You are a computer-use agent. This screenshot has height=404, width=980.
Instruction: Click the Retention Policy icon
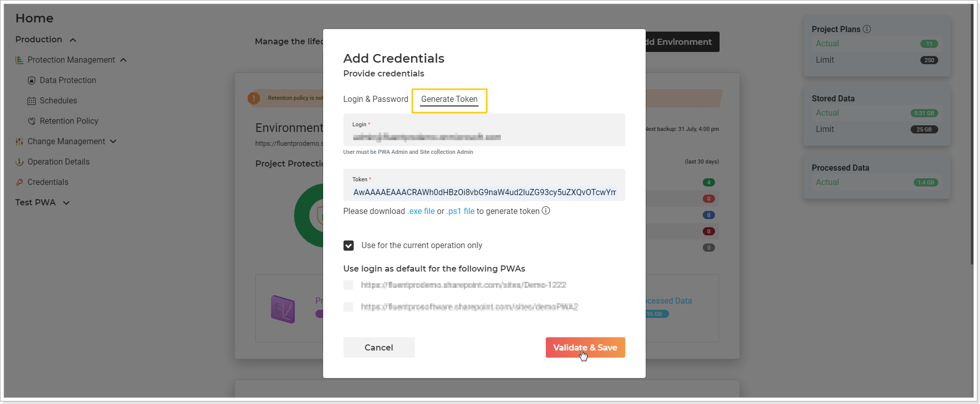tap(32, 121)
